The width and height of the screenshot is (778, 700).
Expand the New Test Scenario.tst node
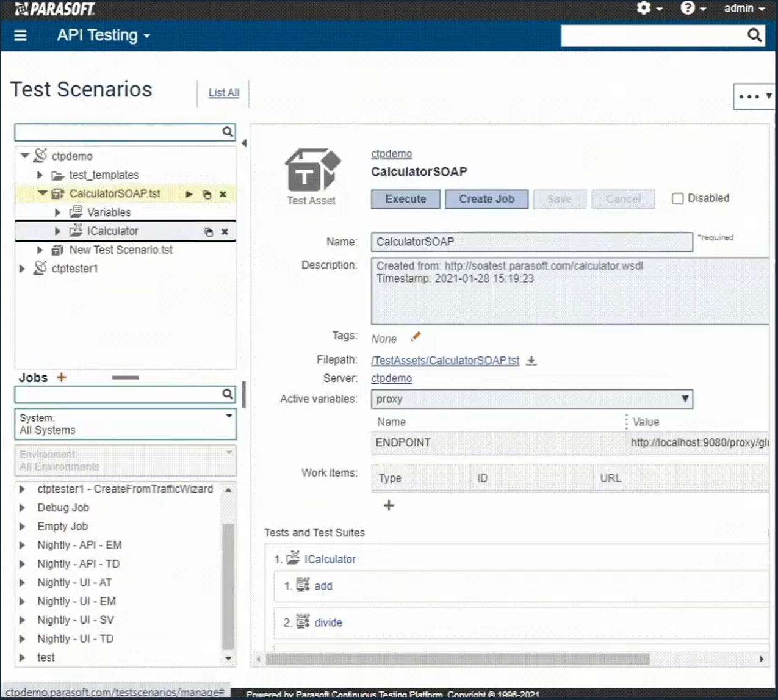(40, 250)
